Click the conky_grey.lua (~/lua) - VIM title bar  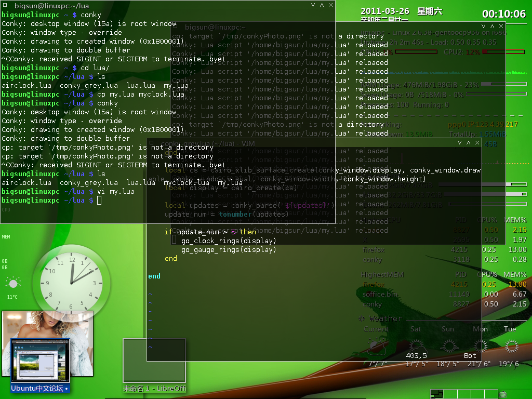point(314,143)
